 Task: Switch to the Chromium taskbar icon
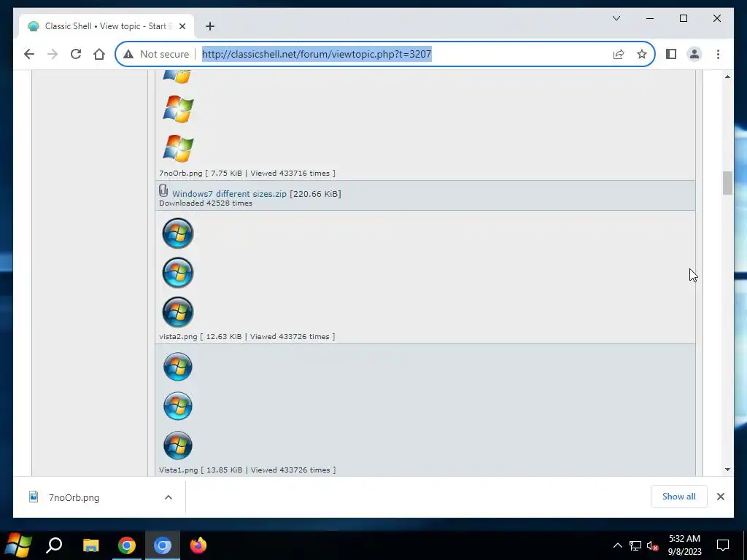click(163, 545)
